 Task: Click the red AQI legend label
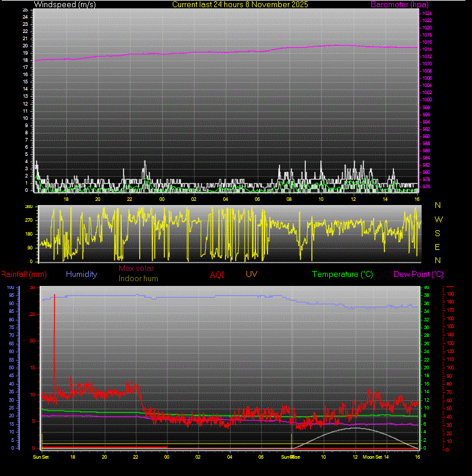[217, 274]
